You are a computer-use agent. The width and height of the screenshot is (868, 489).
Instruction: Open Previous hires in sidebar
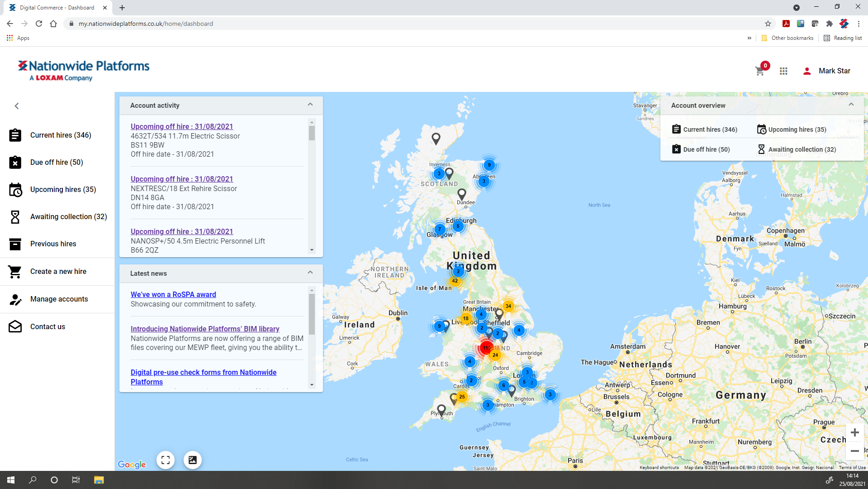(53, 244)
